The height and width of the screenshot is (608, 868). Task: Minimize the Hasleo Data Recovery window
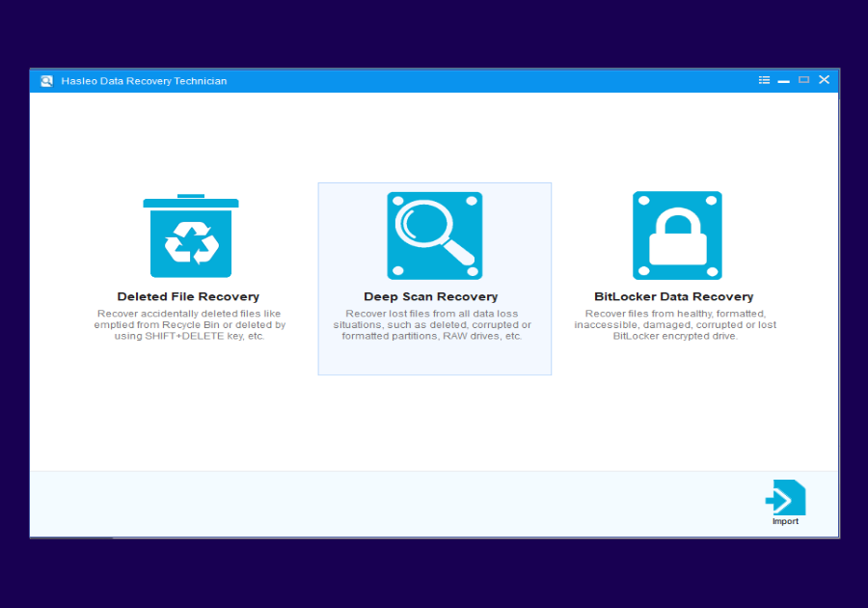784,80
